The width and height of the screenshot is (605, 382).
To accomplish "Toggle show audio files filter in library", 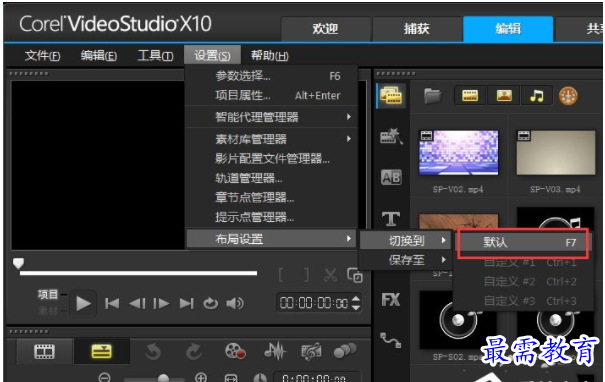I will [x=537, y=96].
